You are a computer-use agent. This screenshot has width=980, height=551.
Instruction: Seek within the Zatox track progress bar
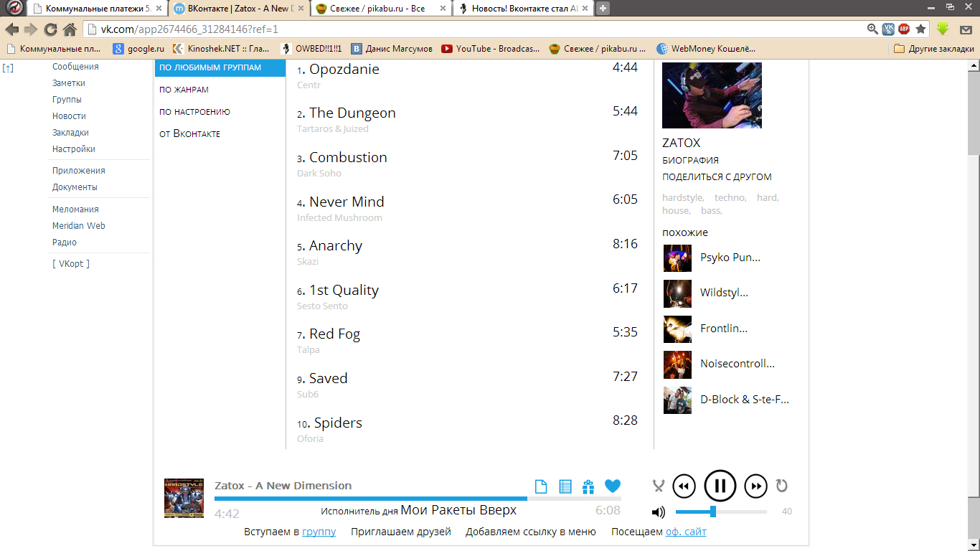point(418,499)
